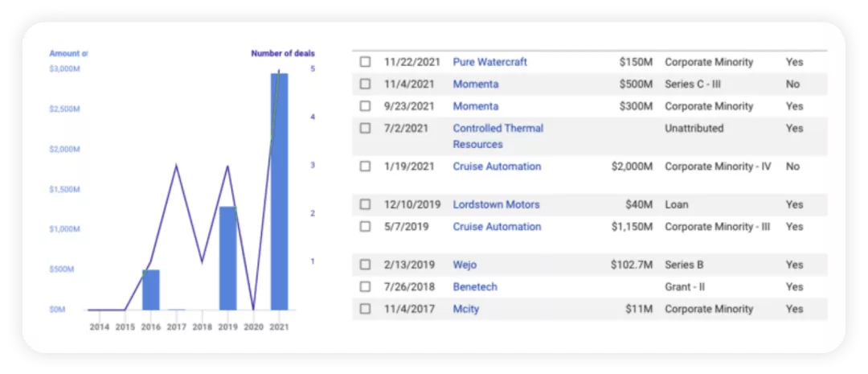
Task: Open Cruise Automation link in the $2,000M row
Action: click(497, 166)
